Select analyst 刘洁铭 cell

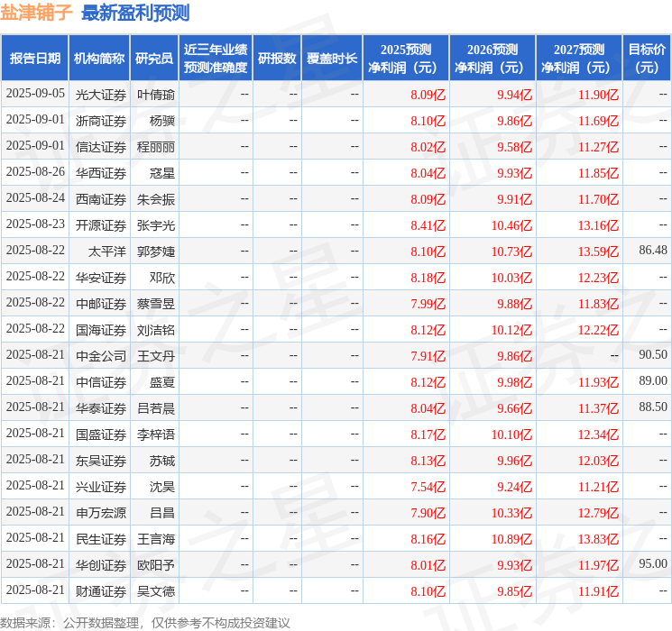coord(156,330)
